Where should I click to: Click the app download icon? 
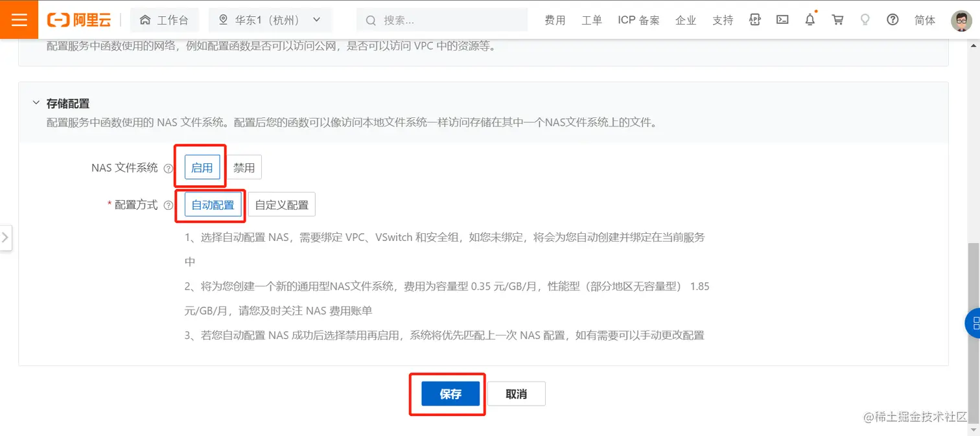pos(754,20)
